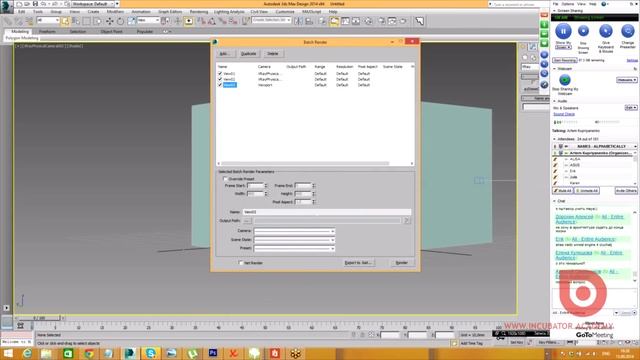Click the Windows Start button
This screenshot has height=360, width=640.
click(x=8, y=353)
